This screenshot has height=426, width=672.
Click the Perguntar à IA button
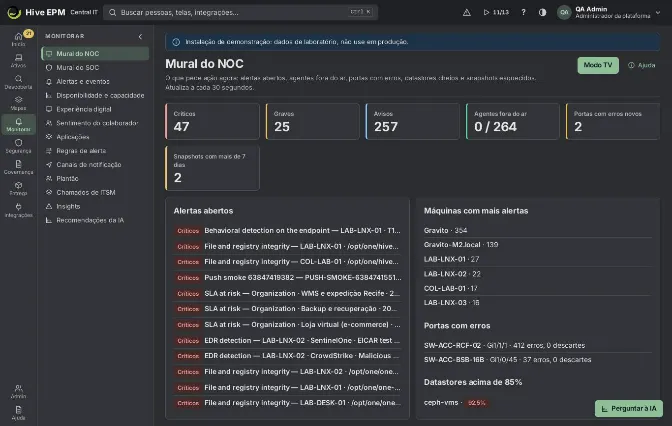tap(629, 408)
